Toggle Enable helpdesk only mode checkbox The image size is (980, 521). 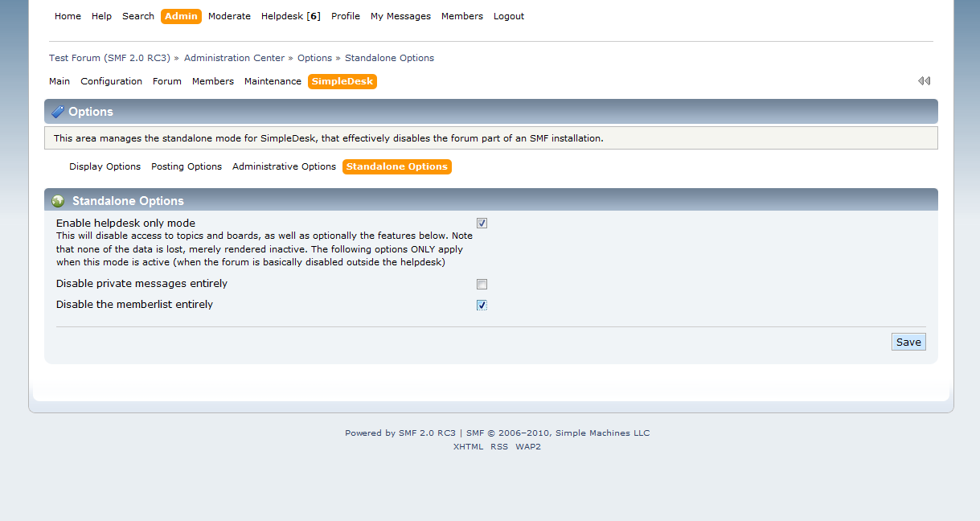click(x=482, y=224)
